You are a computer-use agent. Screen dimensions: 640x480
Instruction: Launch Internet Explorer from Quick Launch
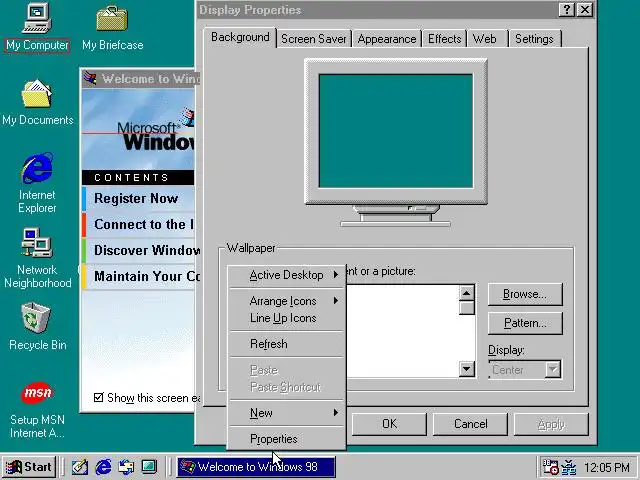[x=103, y=467]
